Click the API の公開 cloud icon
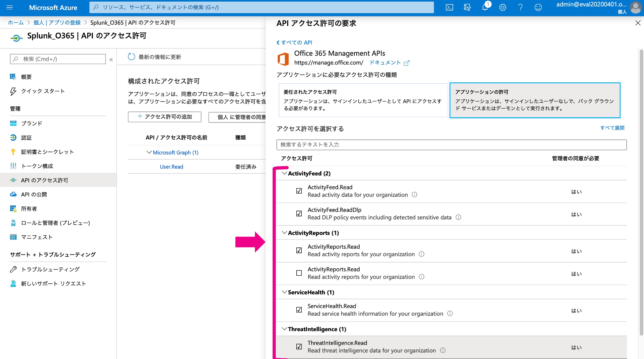This screenshot has width=644, height=359. [13, 194]
